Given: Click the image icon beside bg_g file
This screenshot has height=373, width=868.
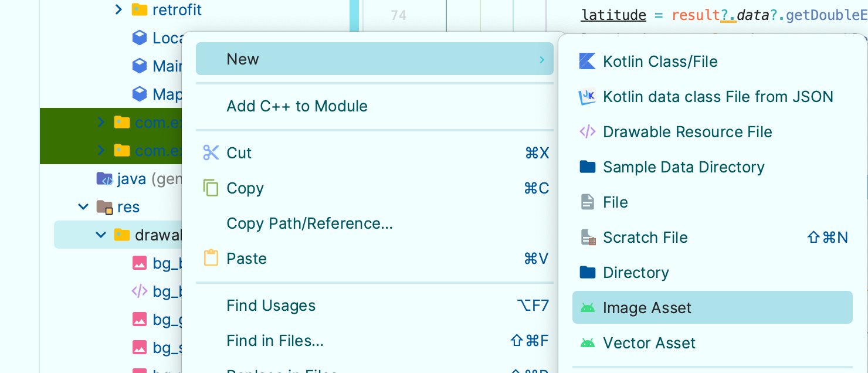Looking at the screenshot, I should pos(140,320).
